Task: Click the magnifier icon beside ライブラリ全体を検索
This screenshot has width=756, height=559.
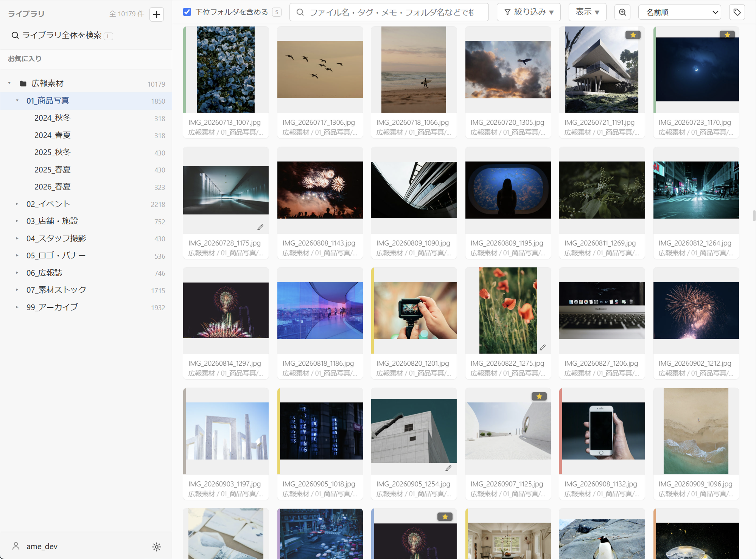Action: click(x=15, y=36)
